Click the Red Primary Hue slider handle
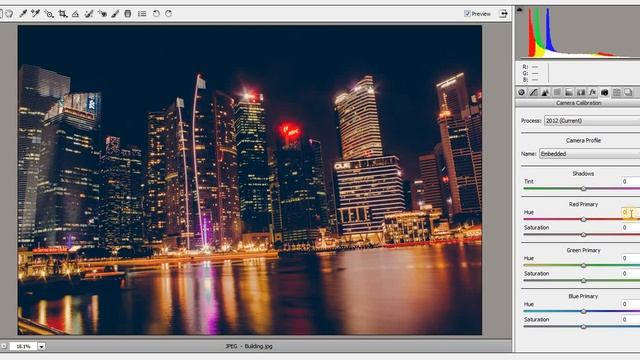The image size is (640, 360). click(584, 219)
